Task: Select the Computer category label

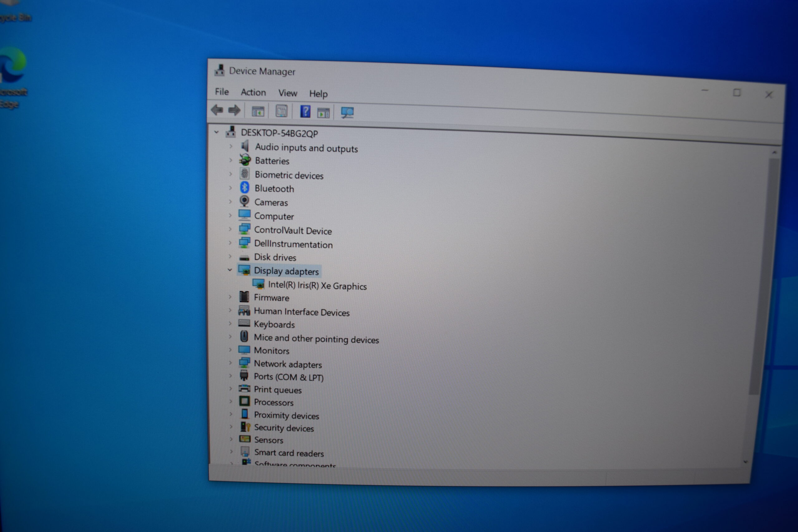Action: click(x=274, y=216)
